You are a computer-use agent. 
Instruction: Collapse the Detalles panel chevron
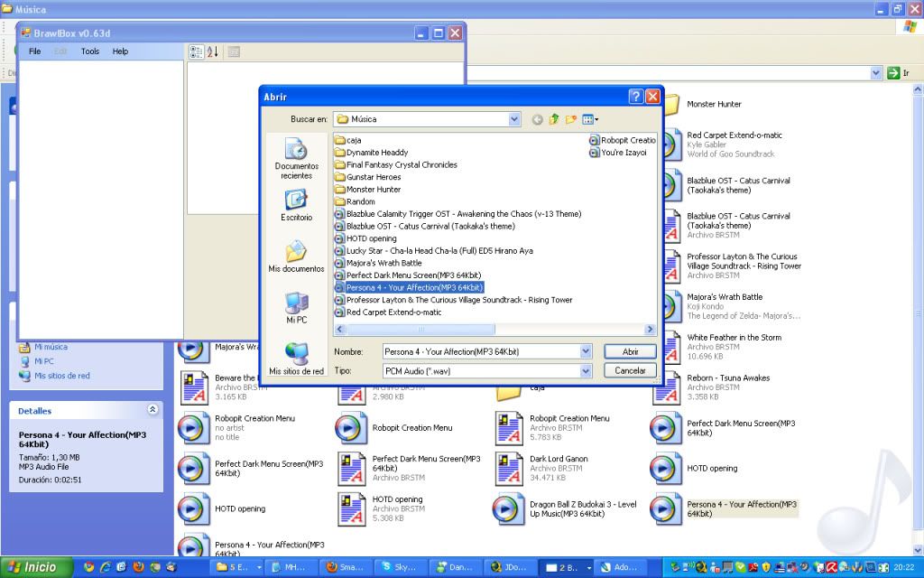pyautogui.click(x=152, y=410)
